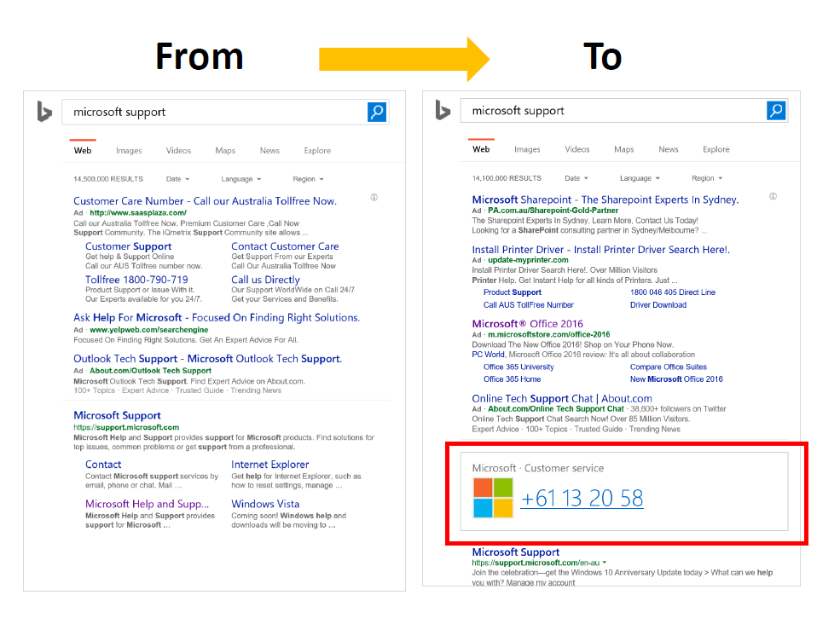Viewport: 840px width, 624px height.
Task: Open the Microsoft Support result in the right panel
Action: pyautogui.click(x=515, y=552)
